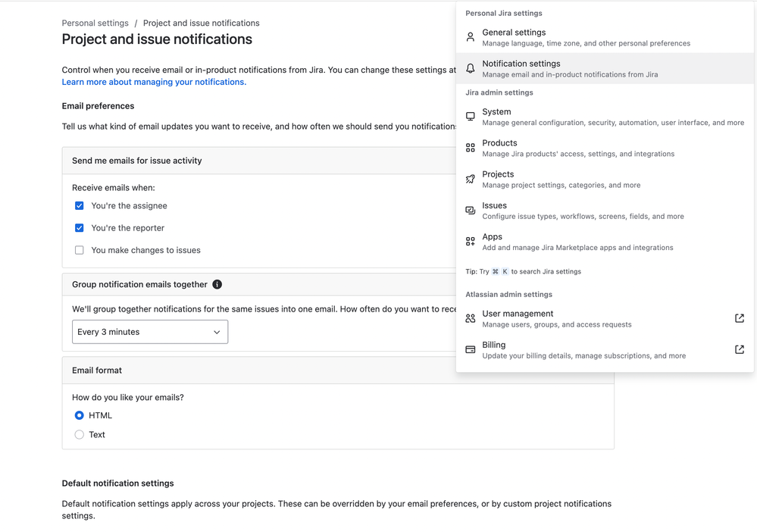Open Projects admin settings
This screenshot has width=757, height=532.
click(x=605, y=179)
